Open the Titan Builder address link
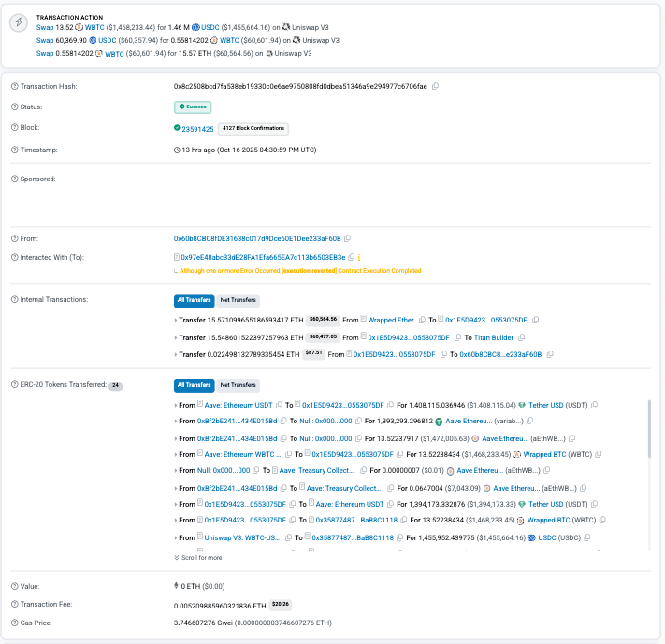 pos(494,337)
